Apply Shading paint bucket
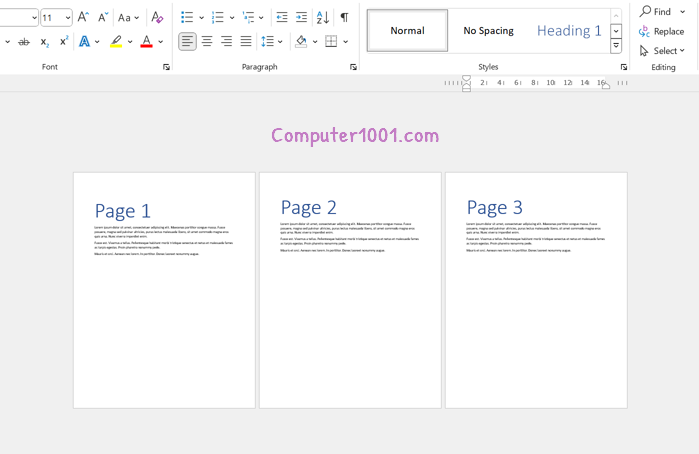 tap(301, 41)
